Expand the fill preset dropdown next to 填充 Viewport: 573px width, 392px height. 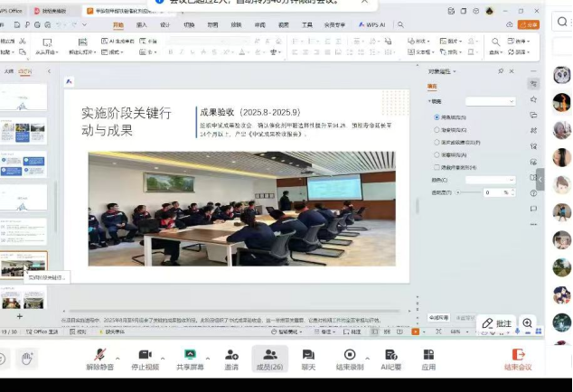tap(490, 101)
